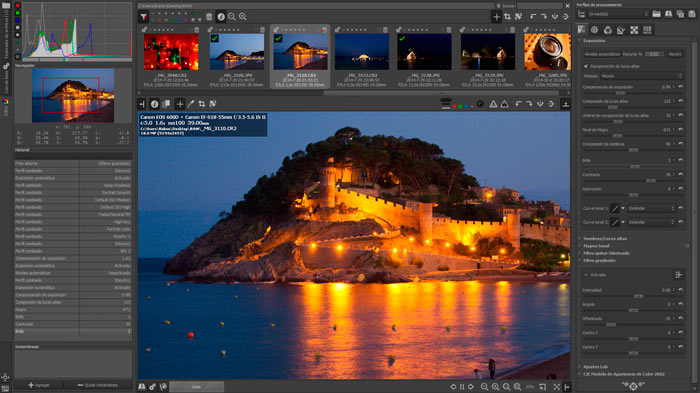
Task: Toggle the Activado checkbox for graduated filter
Action: coord(586,275)
